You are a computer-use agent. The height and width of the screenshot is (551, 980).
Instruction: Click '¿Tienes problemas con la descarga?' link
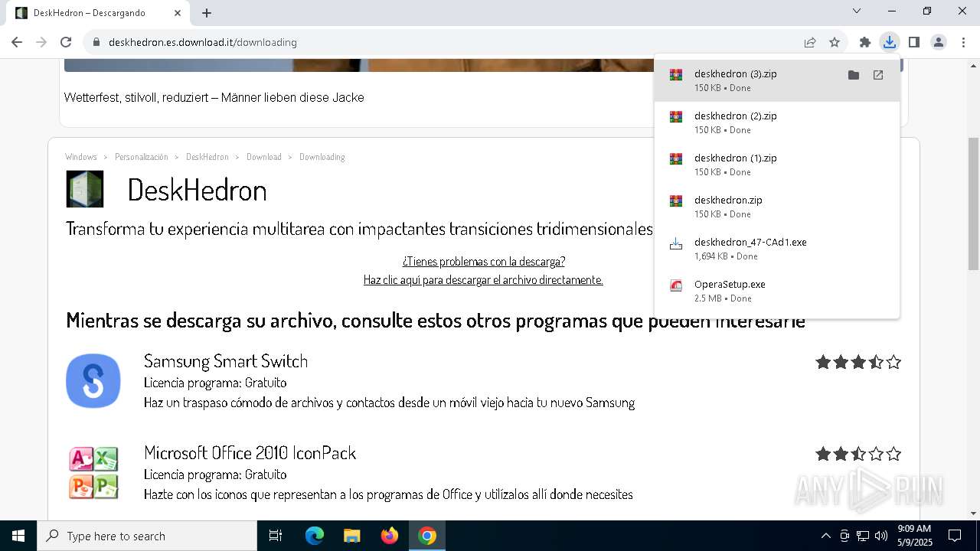point(484,262)
